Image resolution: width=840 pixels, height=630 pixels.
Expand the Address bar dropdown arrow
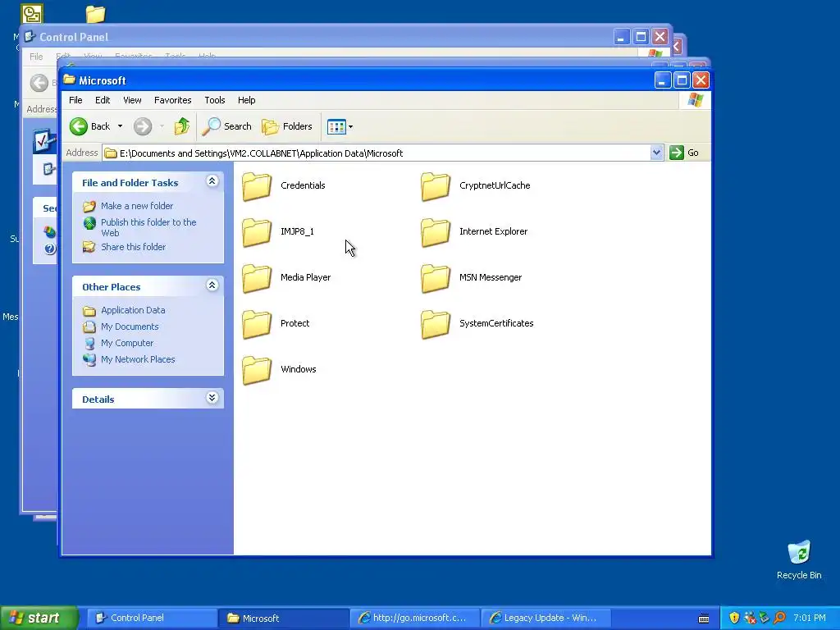pos(656,153)
